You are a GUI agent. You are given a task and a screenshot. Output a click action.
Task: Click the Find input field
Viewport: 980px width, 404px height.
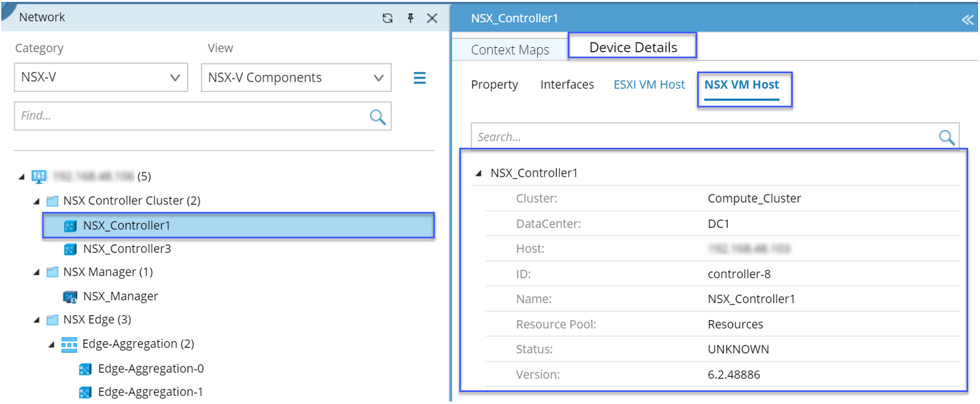(189, 116)
